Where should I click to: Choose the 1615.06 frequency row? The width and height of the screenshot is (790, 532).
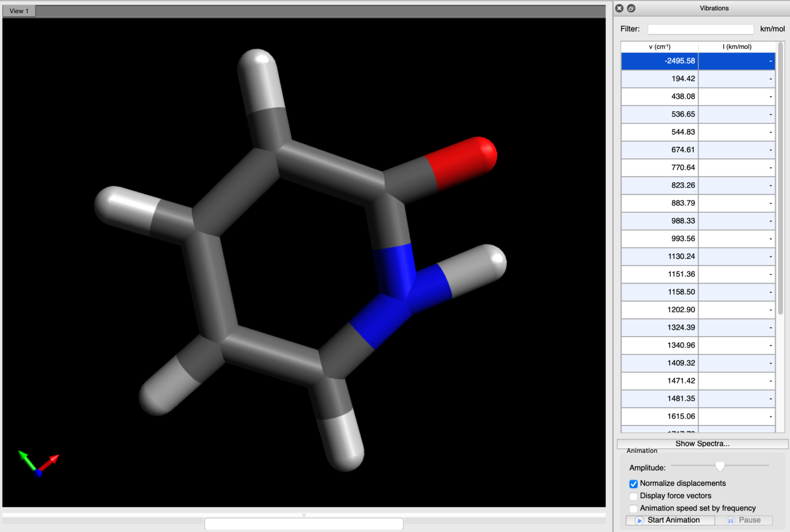point(660,416)
